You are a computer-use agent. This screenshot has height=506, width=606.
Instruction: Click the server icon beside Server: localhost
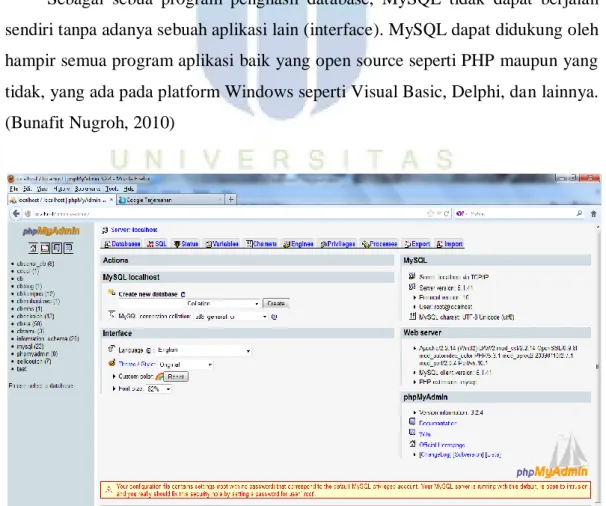pyautogui.click(x=105, y=230)
